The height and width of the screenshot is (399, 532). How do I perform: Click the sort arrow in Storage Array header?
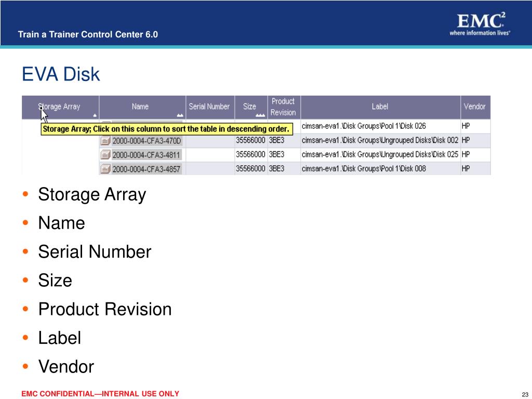[x=95, y=115]
